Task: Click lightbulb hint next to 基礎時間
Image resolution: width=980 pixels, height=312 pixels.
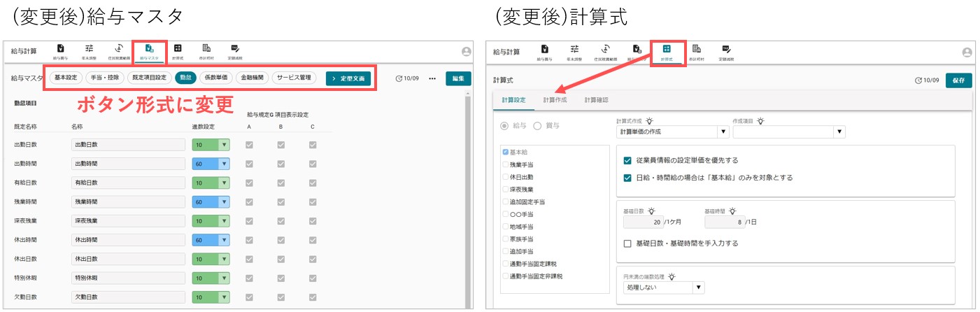Action: (732, 211)
